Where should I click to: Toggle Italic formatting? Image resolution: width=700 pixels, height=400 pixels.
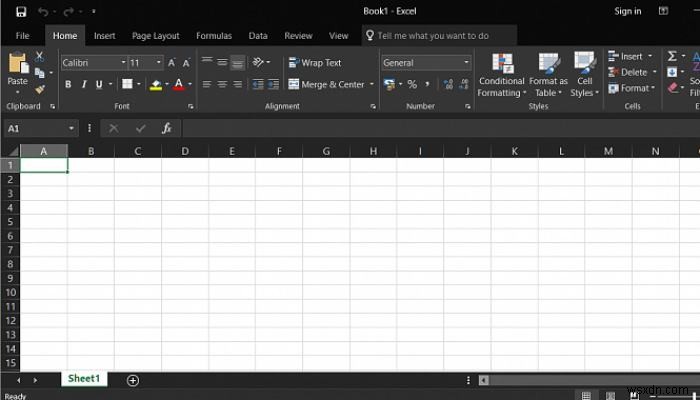coord(83,85)
